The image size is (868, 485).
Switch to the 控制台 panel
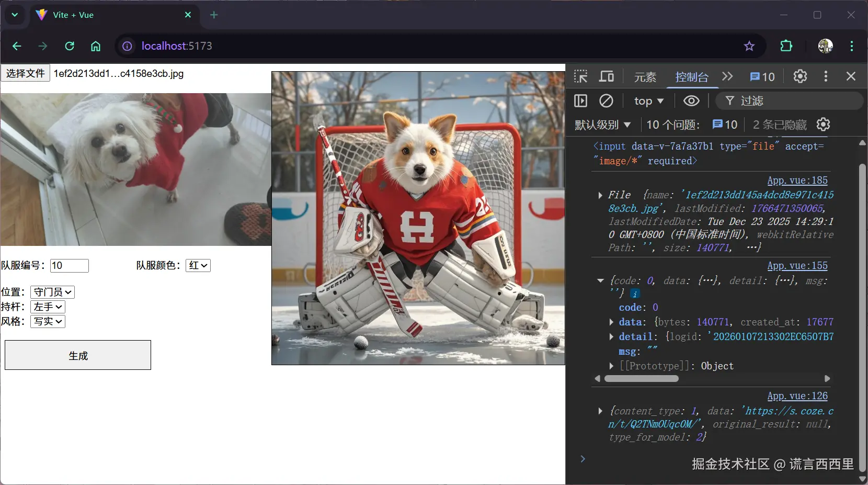(x=692, y=77)
